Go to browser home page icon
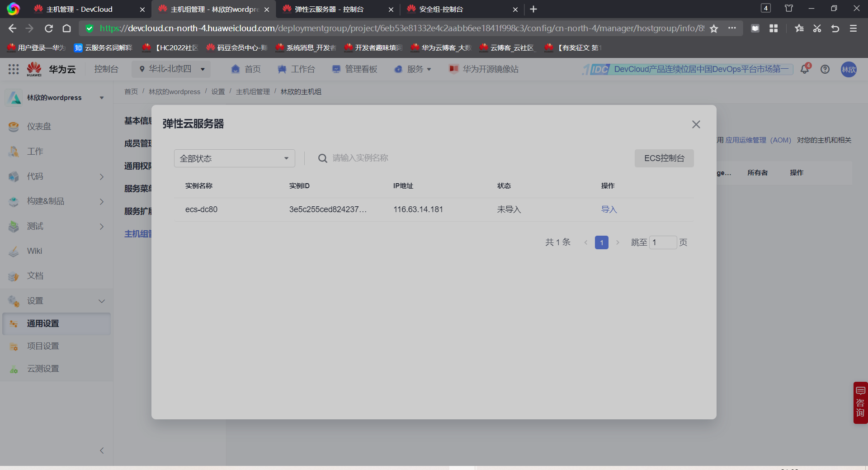The image size is (868, 470). [67, 28]
